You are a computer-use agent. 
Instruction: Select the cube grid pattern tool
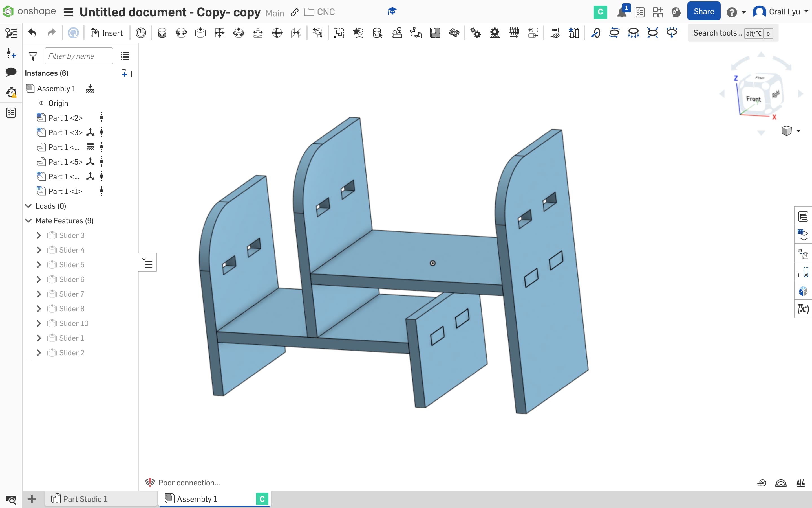point(435,32)
